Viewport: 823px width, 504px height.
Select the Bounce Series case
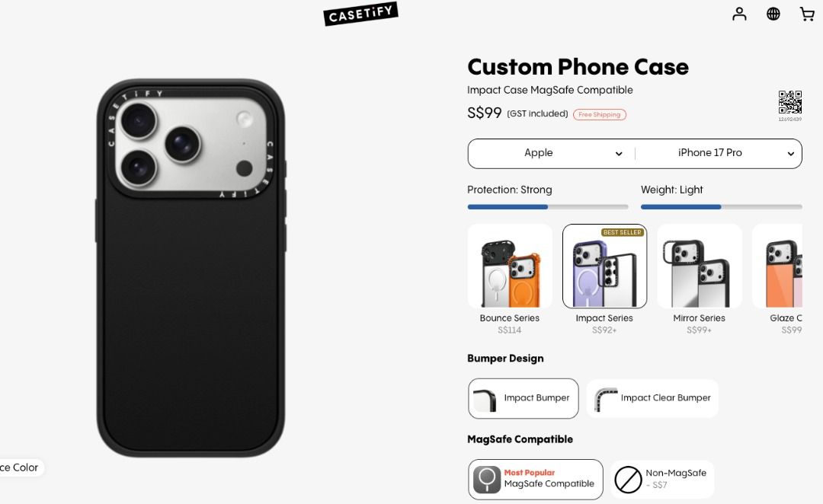[x=510, y=279]
